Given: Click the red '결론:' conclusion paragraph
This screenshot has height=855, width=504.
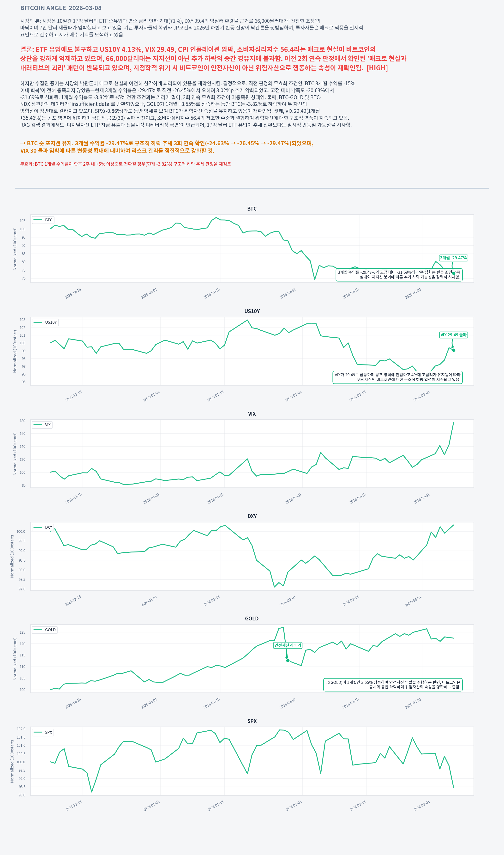Looking at the screenshot, I should (x=213, y=58).
